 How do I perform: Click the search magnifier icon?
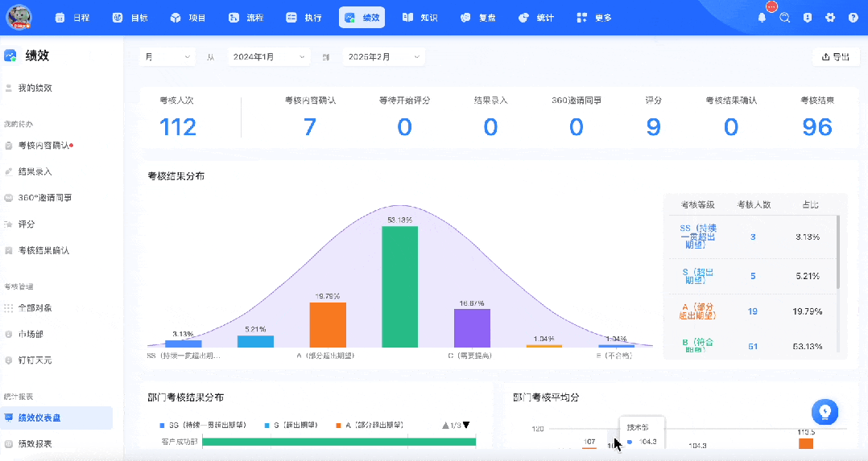click(x=784, y=18)
